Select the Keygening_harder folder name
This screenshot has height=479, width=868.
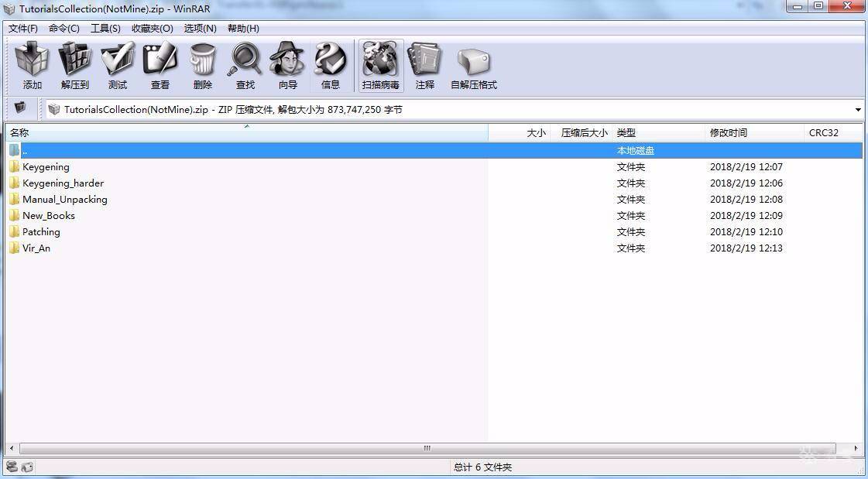63,183
